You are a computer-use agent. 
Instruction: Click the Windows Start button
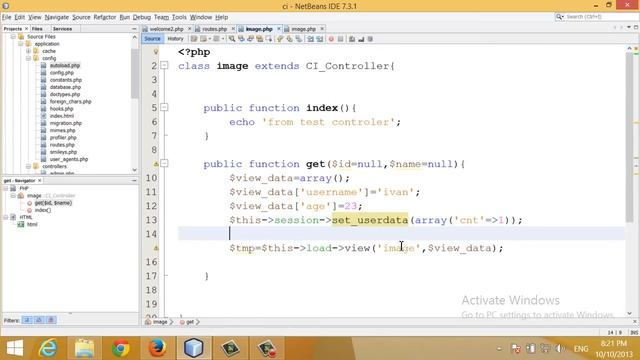15,348
